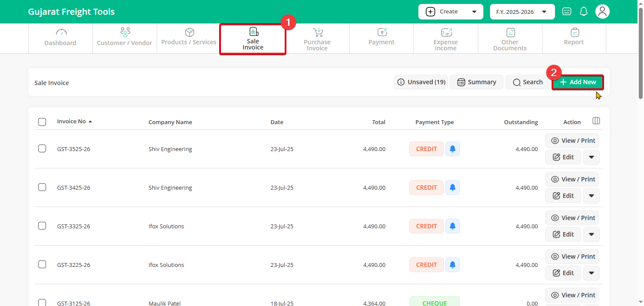Open the Summary button
The width and height of the screenshot is (644, 306).
tap(476, 82)
